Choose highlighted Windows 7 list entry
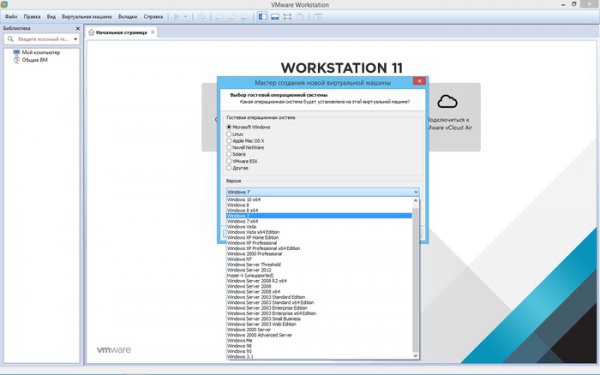Viewport: 600px width, 375px height. coord(320,216)
